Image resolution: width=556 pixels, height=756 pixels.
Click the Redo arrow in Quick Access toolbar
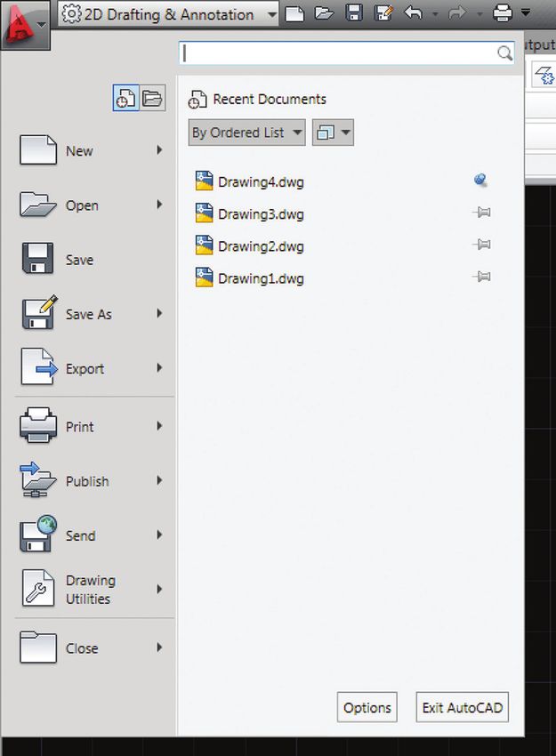456,13
